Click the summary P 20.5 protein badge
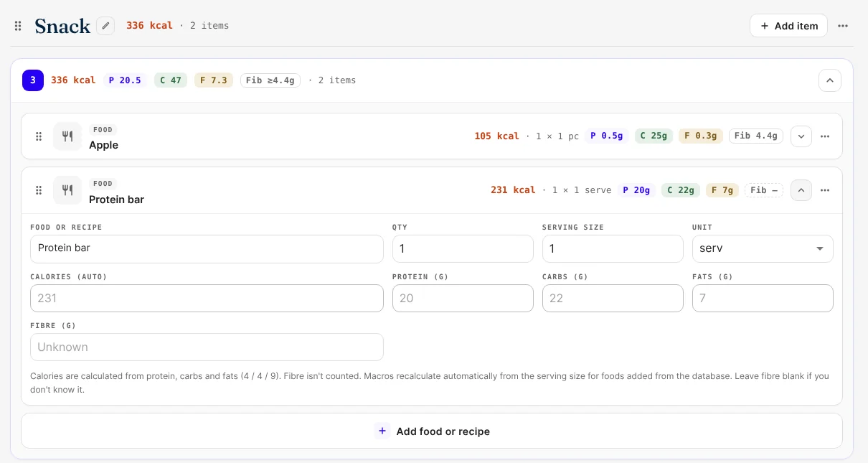The image size is (868, 463). pos(125,80)
